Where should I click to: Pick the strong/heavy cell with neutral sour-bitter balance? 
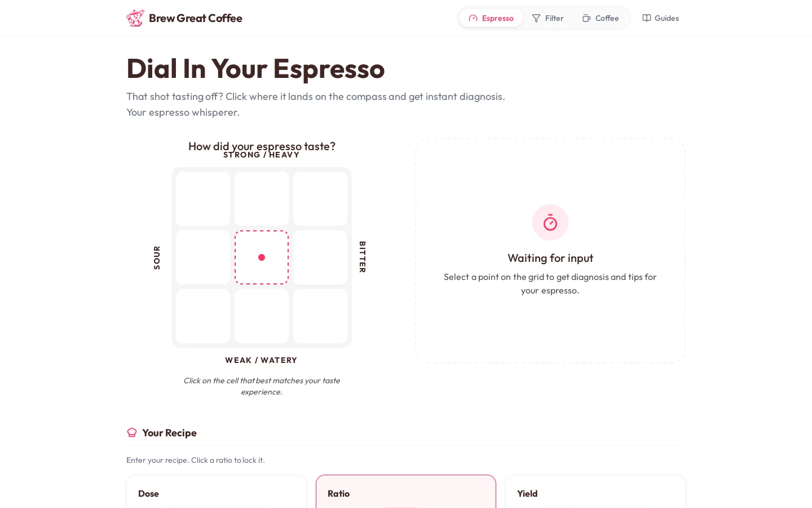[x=262, y=199]
